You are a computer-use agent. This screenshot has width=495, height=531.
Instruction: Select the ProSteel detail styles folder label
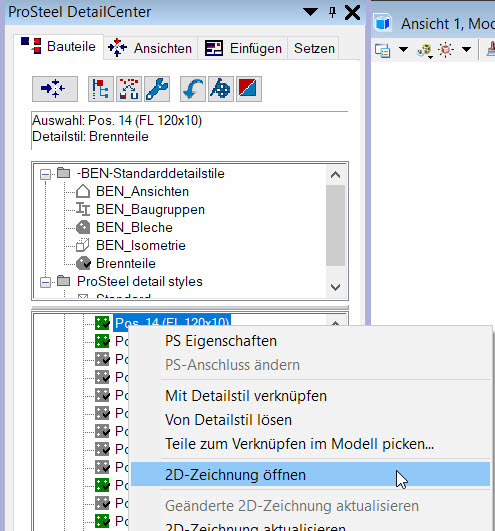pyautogui.click(x=139, y=281)
